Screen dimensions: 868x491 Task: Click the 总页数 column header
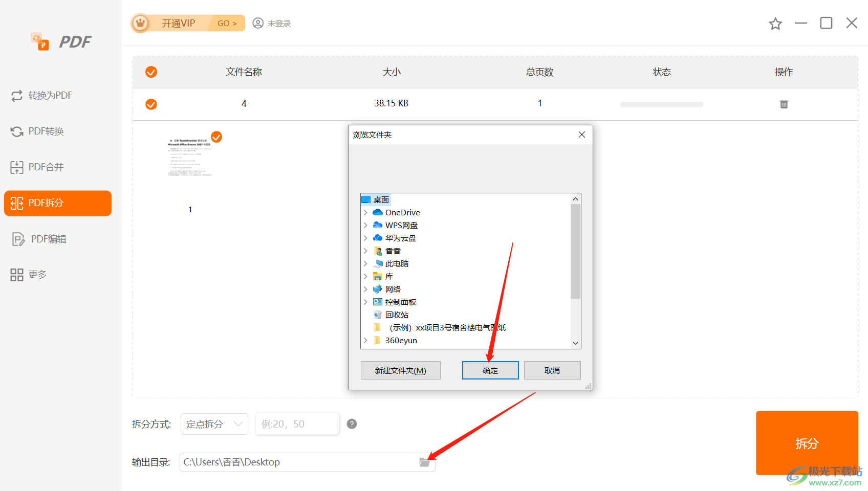coord(540,72)
